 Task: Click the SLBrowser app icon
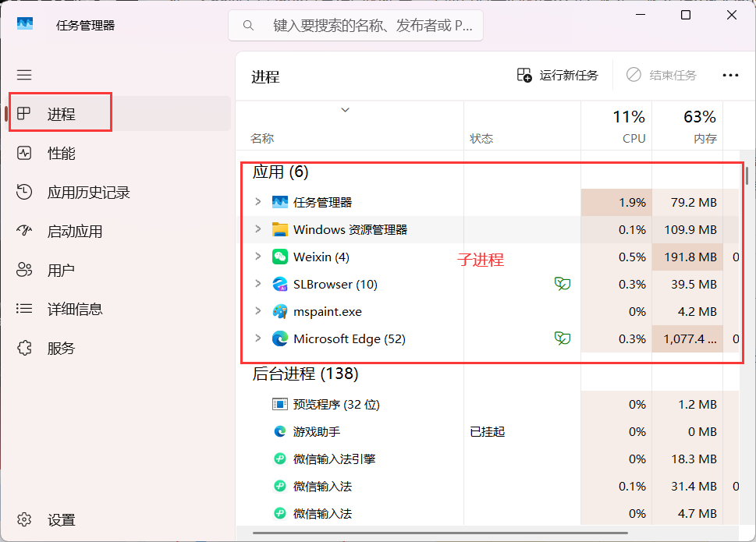tap(279, 284)
